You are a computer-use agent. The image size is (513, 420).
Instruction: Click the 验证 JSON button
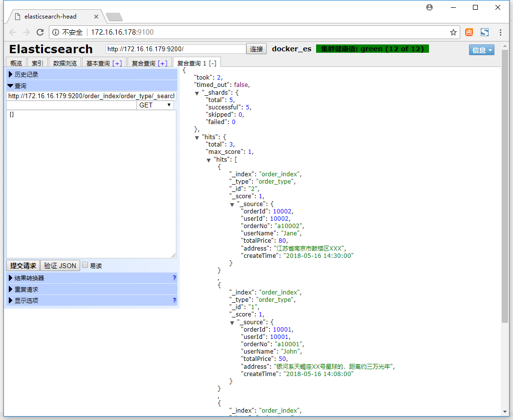click(60, 266)
